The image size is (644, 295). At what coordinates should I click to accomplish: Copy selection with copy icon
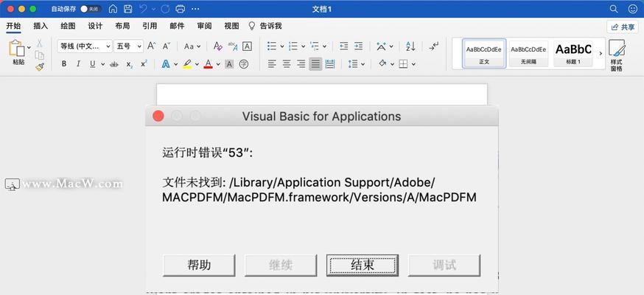(40, 55)
